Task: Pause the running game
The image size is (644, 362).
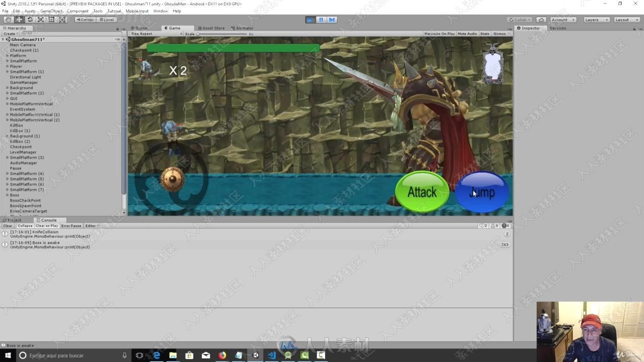Action: click(x=321, y=20)
